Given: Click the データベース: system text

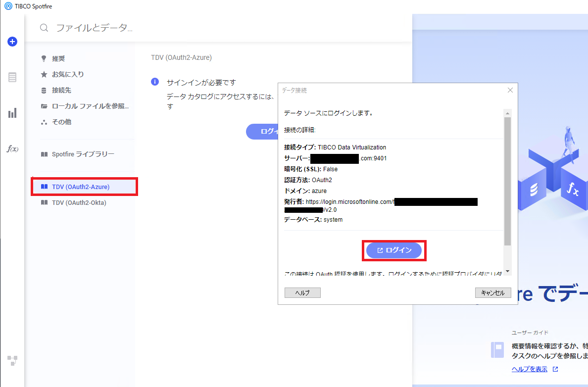Looking at the screenshot, I should click(x=313, y=220).
